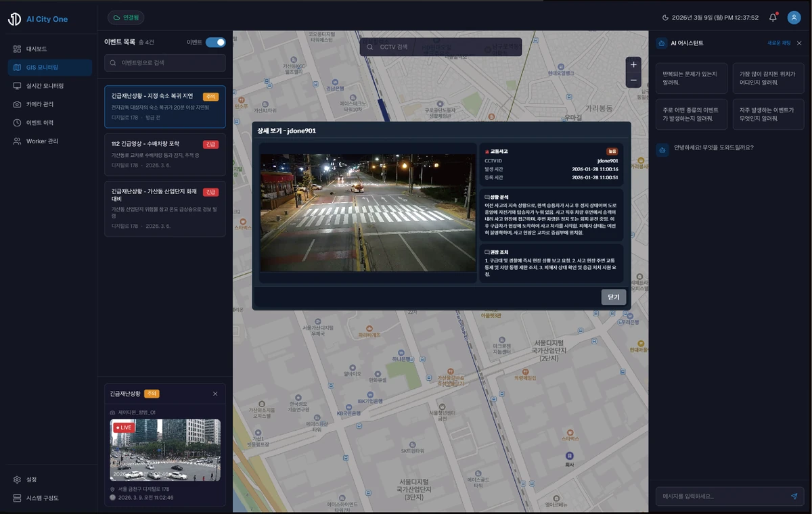
Task: Open the user profile avatar
Action: (794, 18)
